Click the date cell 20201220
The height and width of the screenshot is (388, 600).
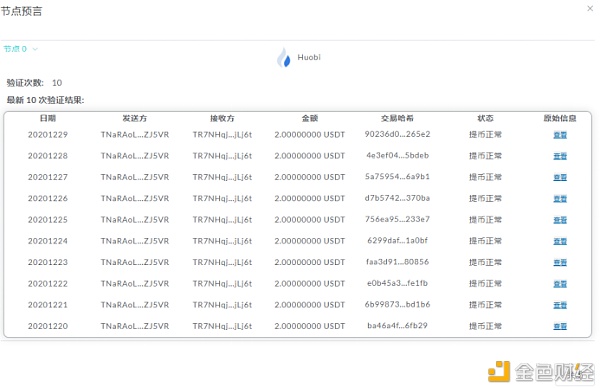(48, 326)
